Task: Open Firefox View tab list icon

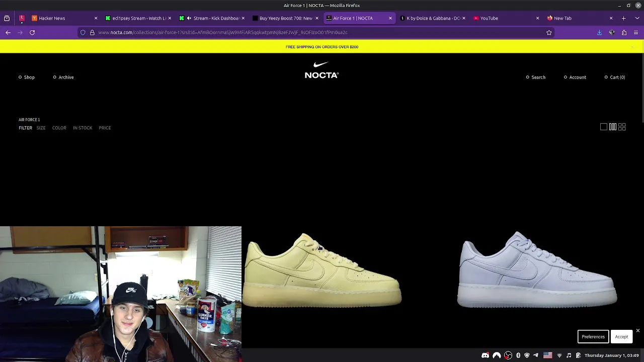Action: pyautogui.click(x=7, y=18)
